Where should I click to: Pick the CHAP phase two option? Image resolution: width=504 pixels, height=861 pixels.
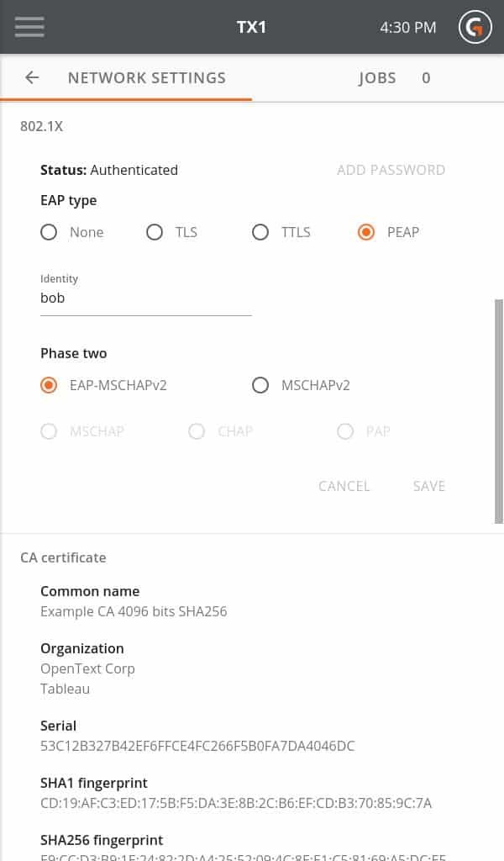pos(197,431)
